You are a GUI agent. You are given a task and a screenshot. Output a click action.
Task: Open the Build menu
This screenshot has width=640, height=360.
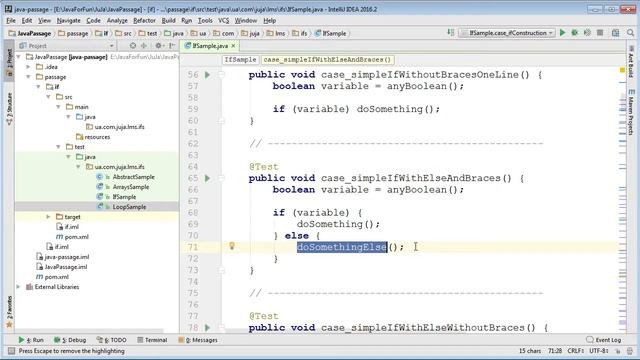tap(169, 20)
